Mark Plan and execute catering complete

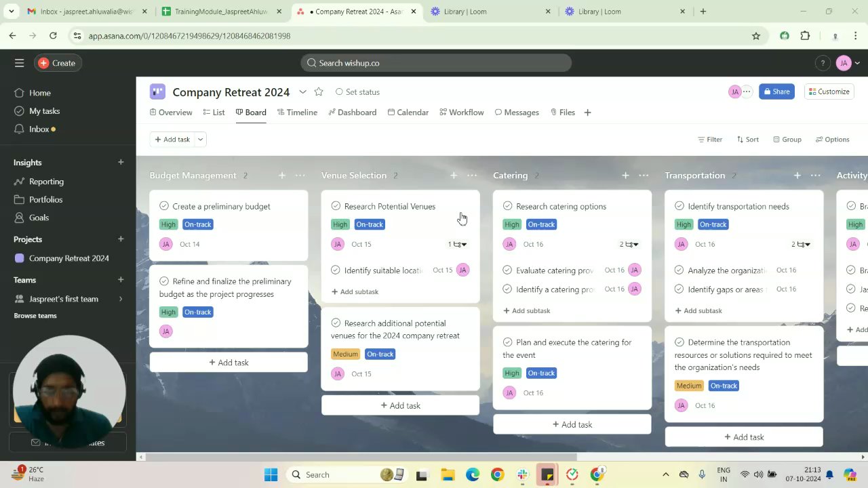click(x=507, y=342)
